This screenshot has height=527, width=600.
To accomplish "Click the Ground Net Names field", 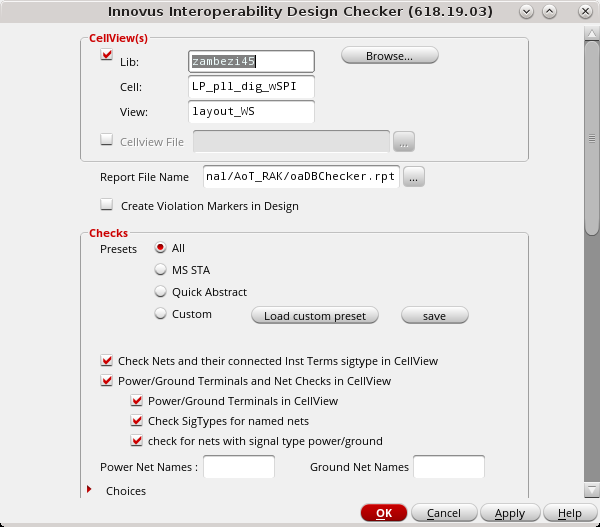I will click(x=449, y=467).
